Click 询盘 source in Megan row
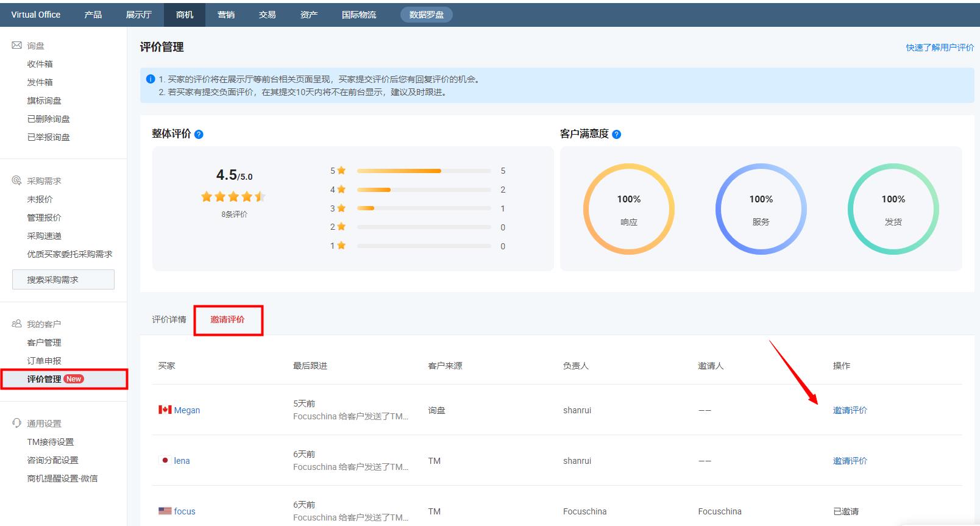Viewport: 980px width, 526px height. click(436, 410)
